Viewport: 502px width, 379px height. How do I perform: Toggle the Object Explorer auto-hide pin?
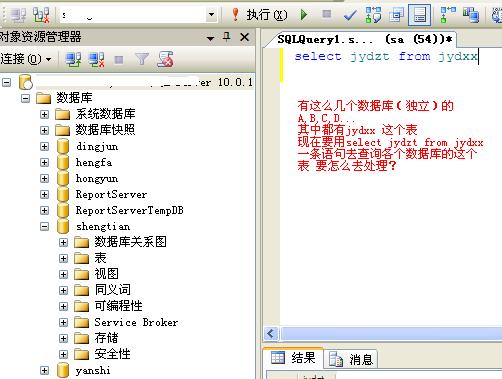(227, 37)
